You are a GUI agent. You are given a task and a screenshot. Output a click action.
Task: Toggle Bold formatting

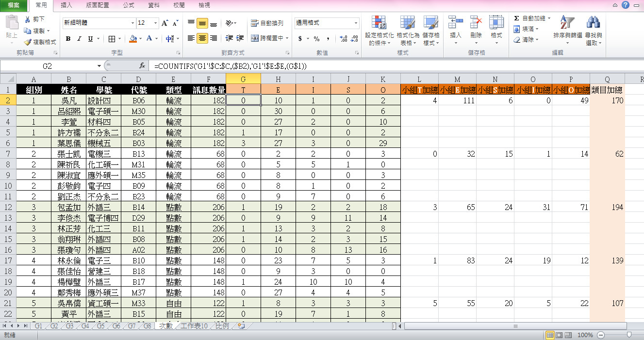pyautogui.click(x=68, y=39)
